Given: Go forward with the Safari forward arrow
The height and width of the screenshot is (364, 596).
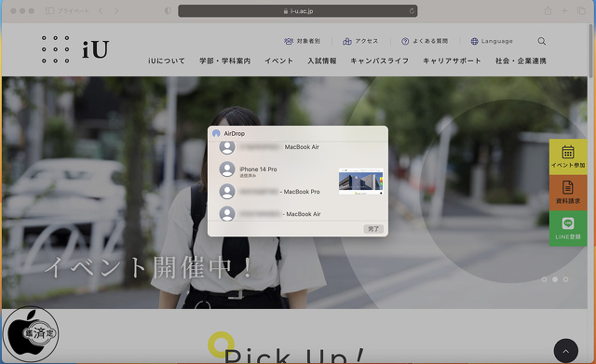Looking at the screenshot, I should [x=116, y=10].
